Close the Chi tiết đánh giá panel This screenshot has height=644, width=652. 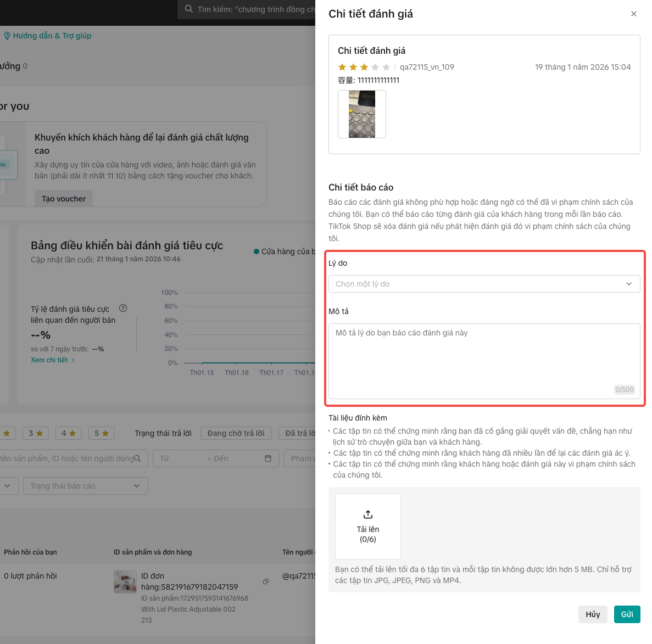click(633, 14)
